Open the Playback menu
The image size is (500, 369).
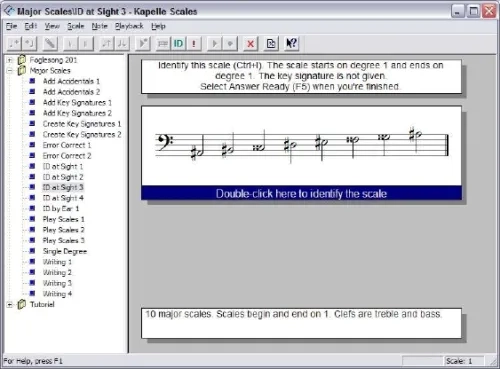(129, 26)
